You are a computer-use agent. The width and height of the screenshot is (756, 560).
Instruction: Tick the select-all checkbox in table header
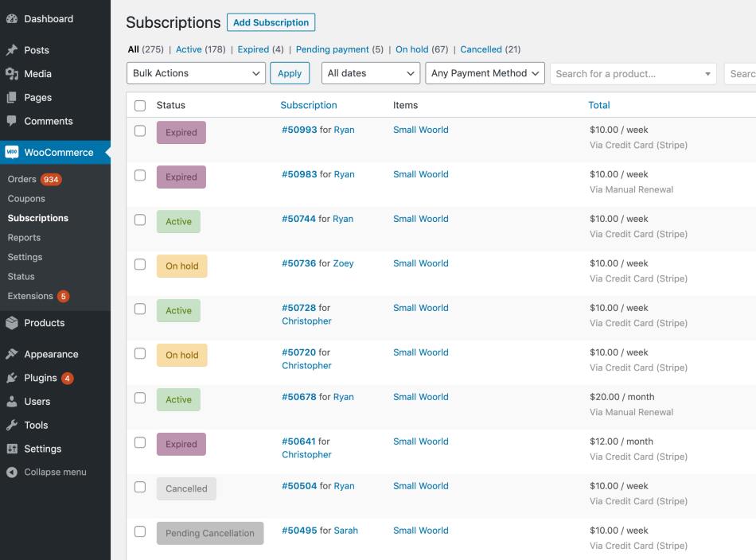click(x=140, y=106)
